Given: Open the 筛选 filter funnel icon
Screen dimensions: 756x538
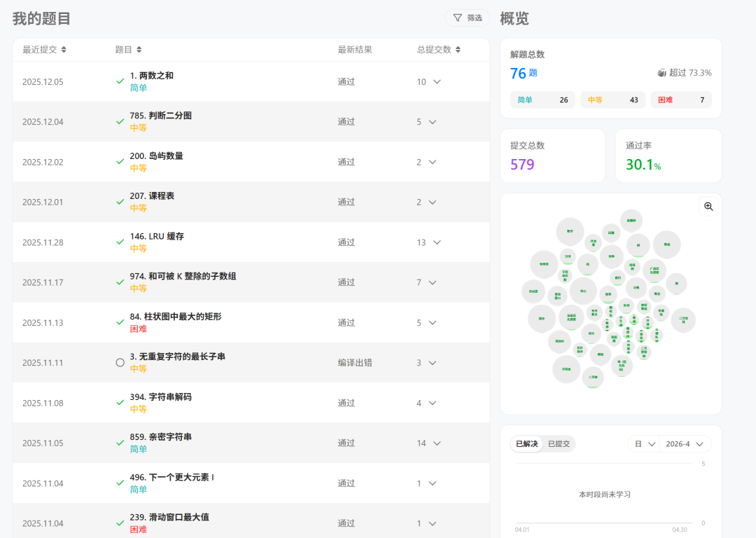Looking at the screenshot, I should pos(458,18).
